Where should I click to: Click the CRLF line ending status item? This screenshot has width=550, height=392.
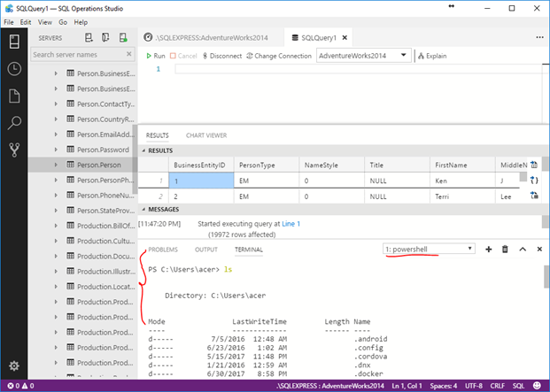[498, 386]
